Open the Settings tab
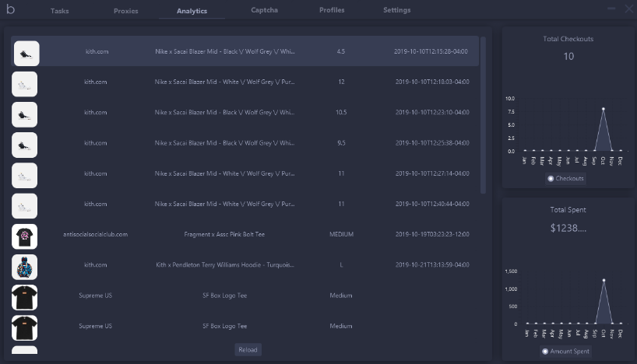Viewport: 637px width, 364px height. (397, 10)
